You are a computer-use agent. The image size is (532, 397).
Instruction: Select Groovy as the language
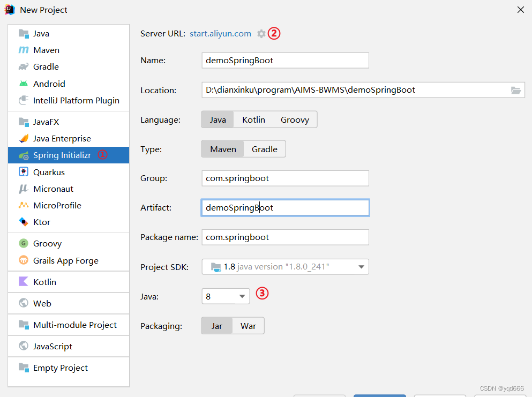tap(295, 120)
